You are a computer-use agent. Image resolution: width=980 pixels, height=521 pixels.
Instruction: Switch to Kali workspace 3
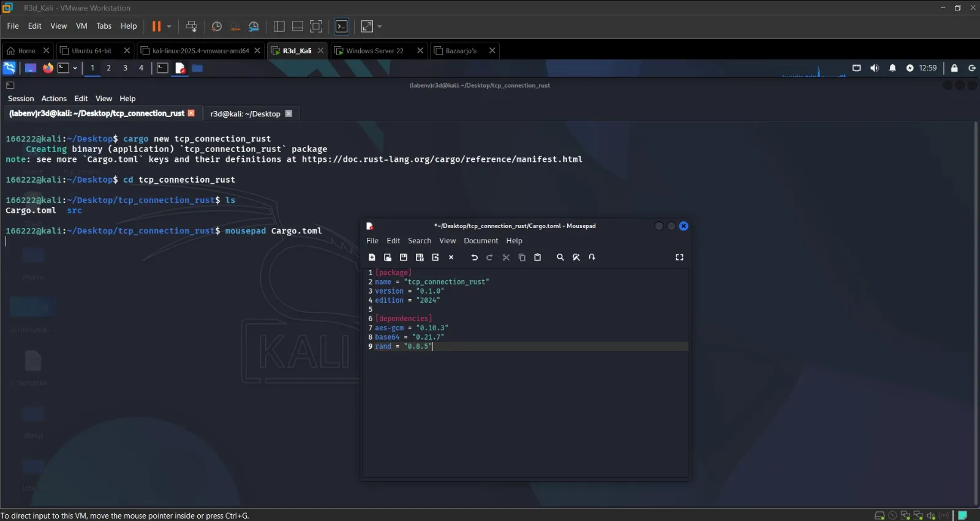tap(125, 68)
